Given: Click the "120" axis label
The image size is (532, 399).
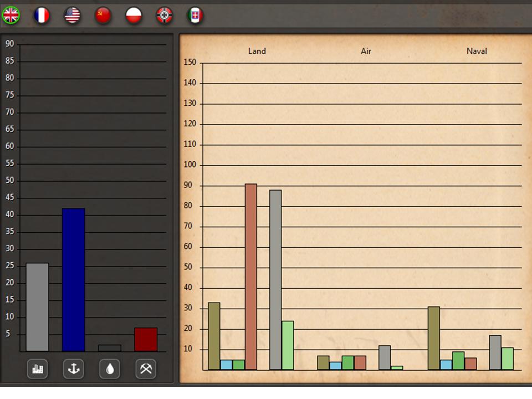Looking at the screenshot, I should [x=190, y=124].
